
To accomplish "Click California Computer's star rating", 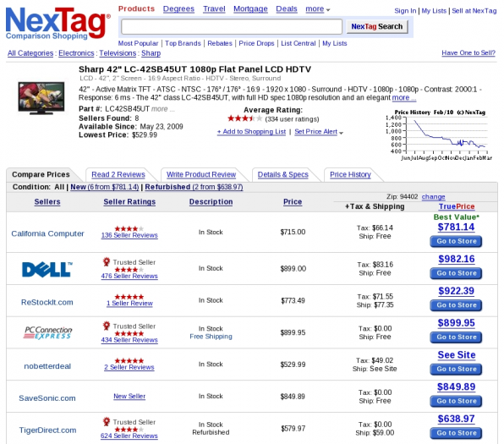I will click(129, 228).
